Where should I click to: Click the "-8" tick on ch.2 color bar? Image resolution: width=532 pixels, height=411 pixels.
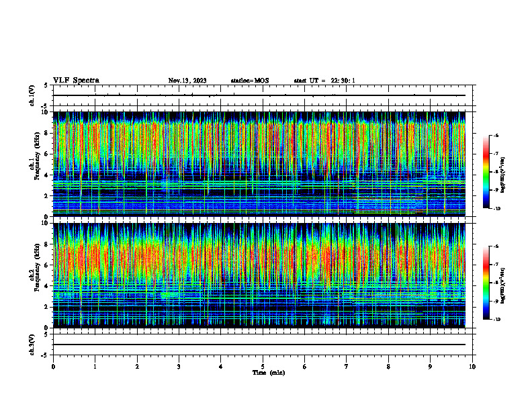point(496,283)
